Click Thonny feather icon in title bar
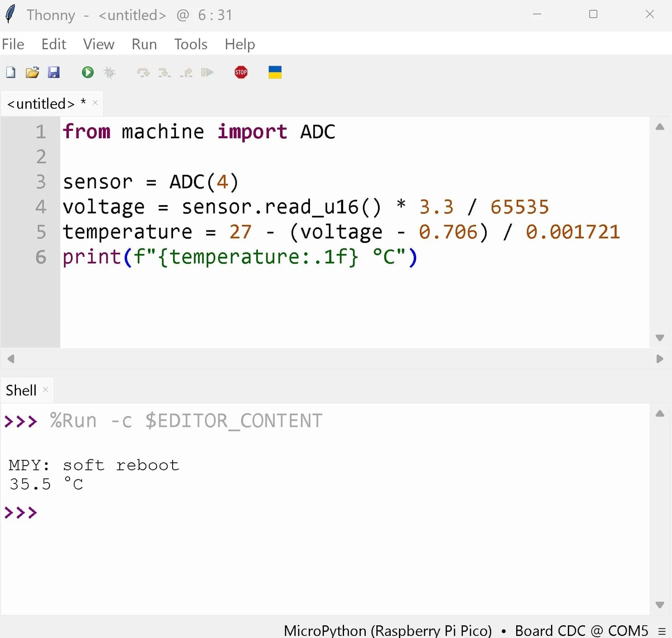 coord(10,14)
